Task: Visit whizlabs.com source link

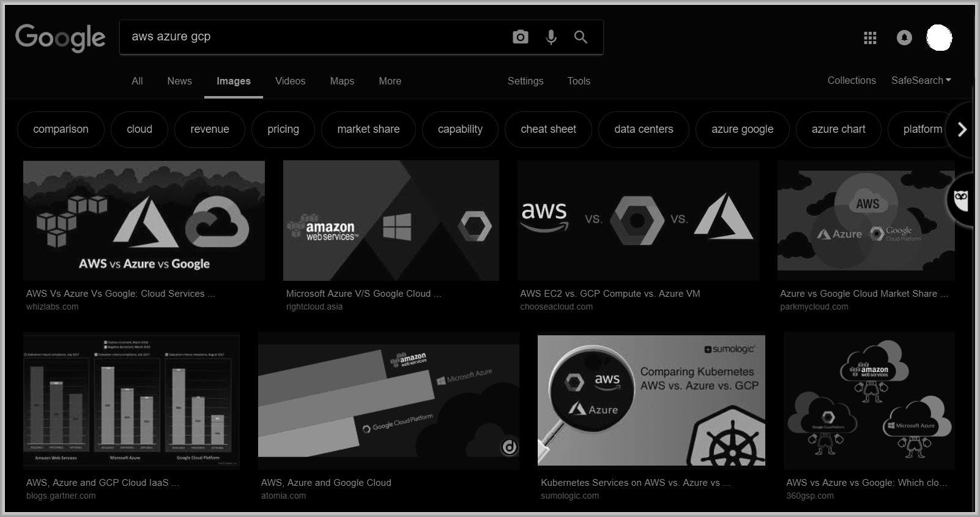Action: (52, 307)
